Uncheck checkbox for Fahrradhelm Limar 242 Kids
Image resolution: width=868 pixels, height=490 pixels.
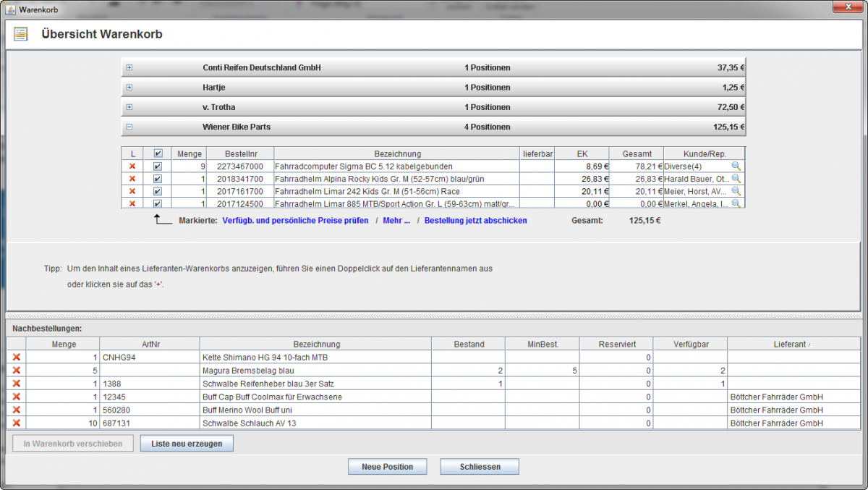click(x=158, y=191)
